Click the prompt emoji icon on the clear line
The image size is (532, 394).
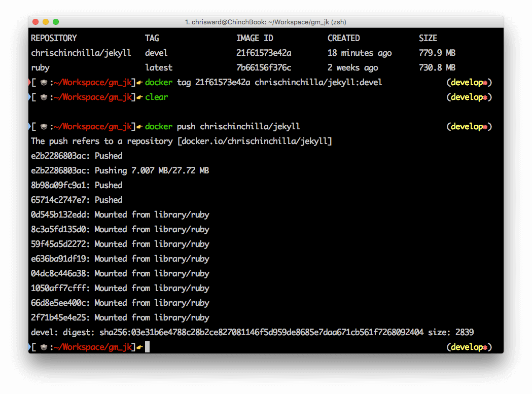(44, 97)
